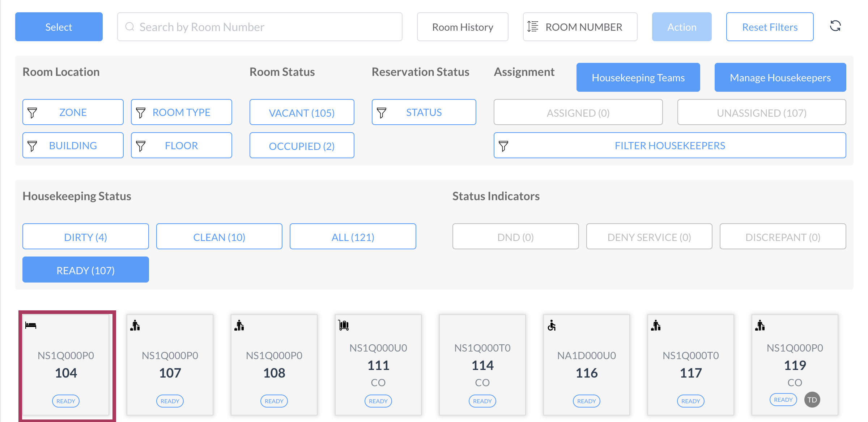868x422 pixels.
Task: Toggle the READY (107) housekeeping filter
Action: click(86, 270)
